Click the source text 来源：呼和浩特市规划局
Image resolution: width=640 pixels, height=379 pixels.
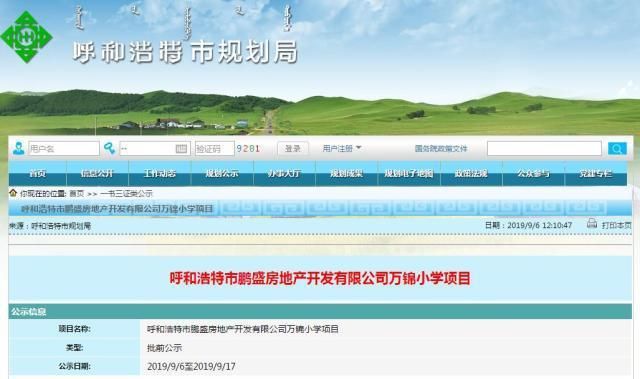(x=50, y=226)
